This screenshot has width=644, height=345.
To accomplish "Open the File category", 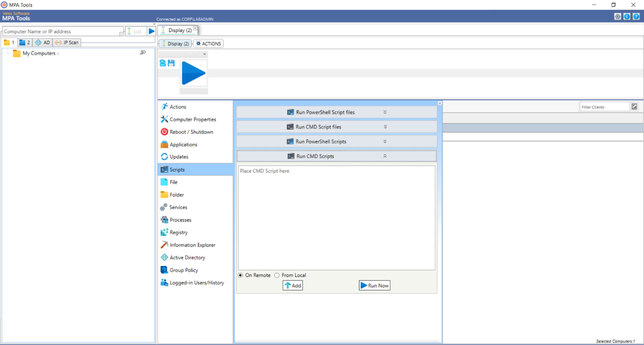I will [x=195, y=182].
